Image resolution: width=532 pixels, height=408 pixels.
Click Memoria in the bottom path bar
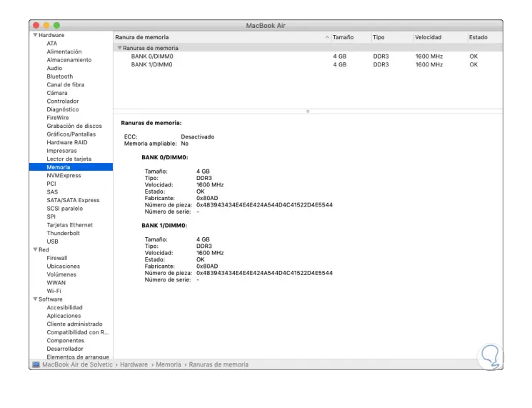click(x=169, y=364)
